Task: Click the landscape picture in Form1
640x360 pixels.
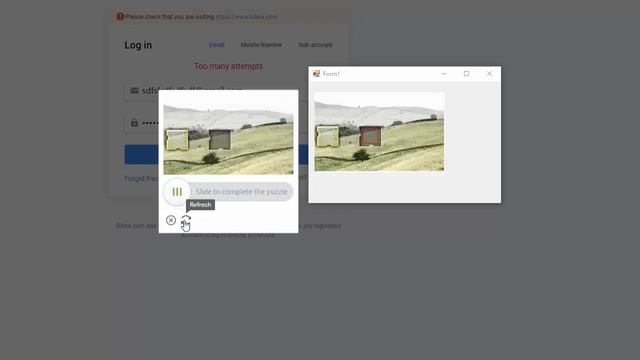Action: [379, 131]
